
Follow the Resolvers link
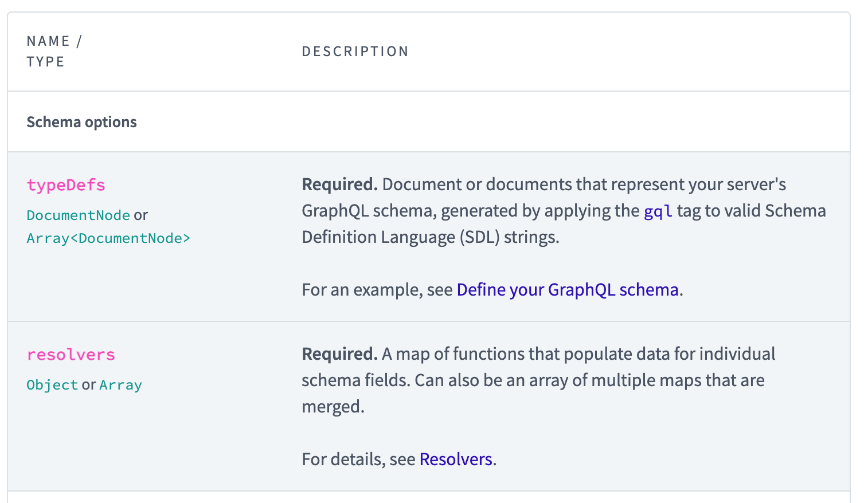(x=456, y=459)
